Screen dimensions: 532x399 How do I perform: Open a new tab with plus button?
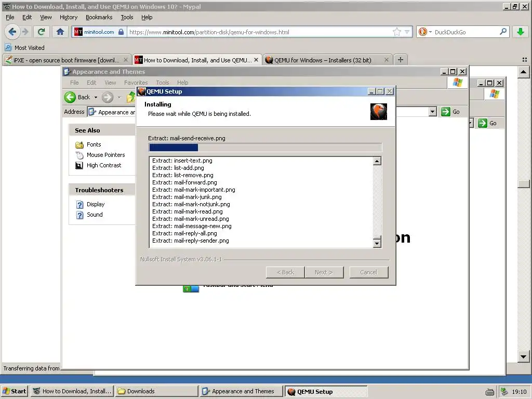(401, 60)
